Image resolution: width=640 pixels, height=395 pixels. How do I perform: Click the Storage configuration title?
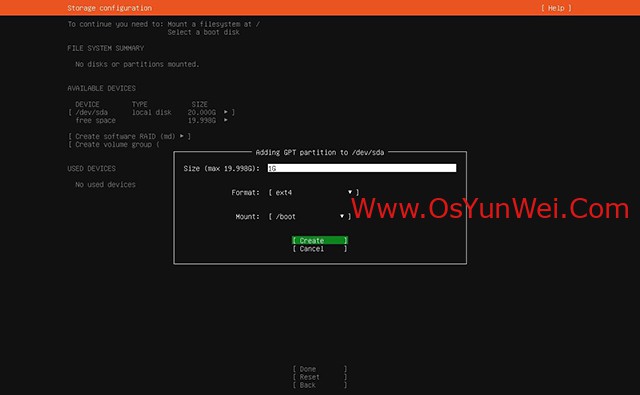(x=109, y=8)
